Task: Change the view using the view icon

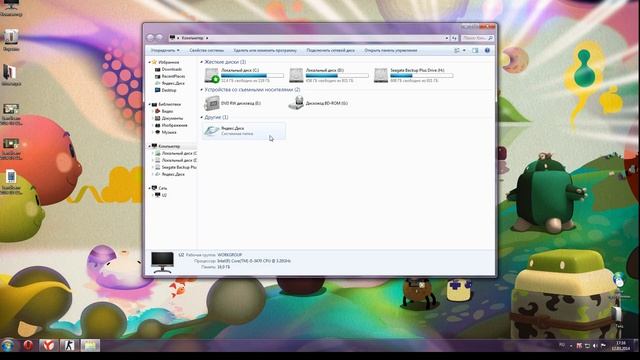Action: (x=457, y=50)
